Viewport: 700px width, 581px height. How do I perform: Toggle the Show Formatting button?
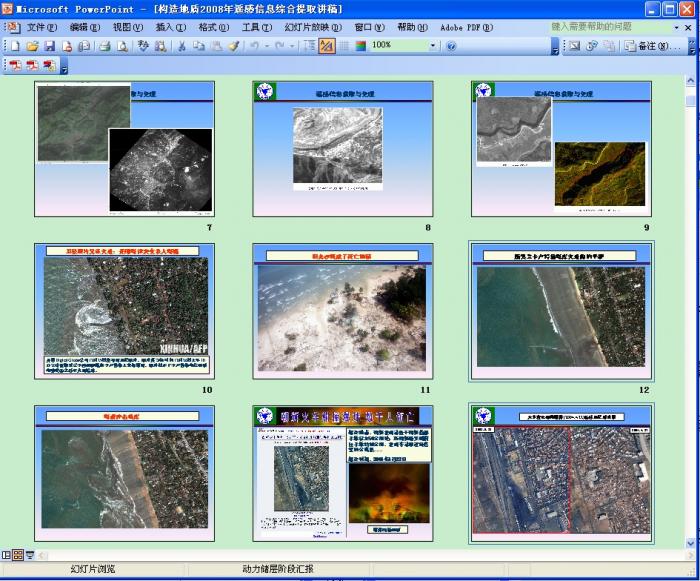tap(327, 46)
